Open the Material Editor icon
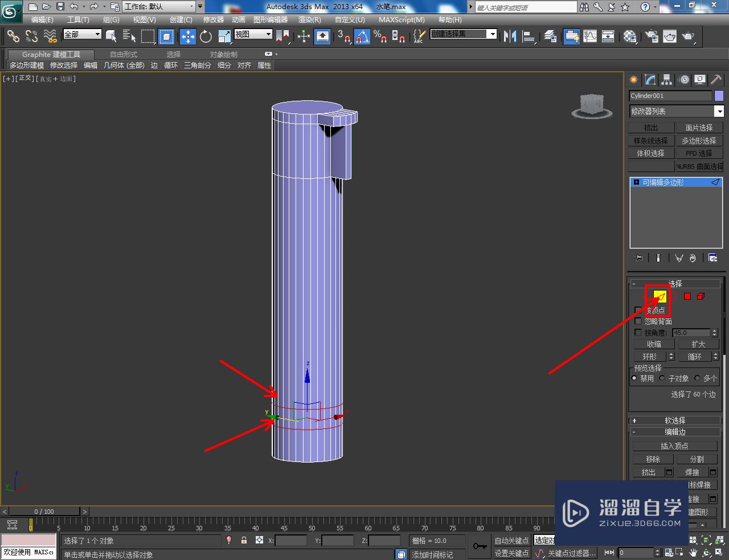This screenshot has width=729, height=560. pos(630,36)
